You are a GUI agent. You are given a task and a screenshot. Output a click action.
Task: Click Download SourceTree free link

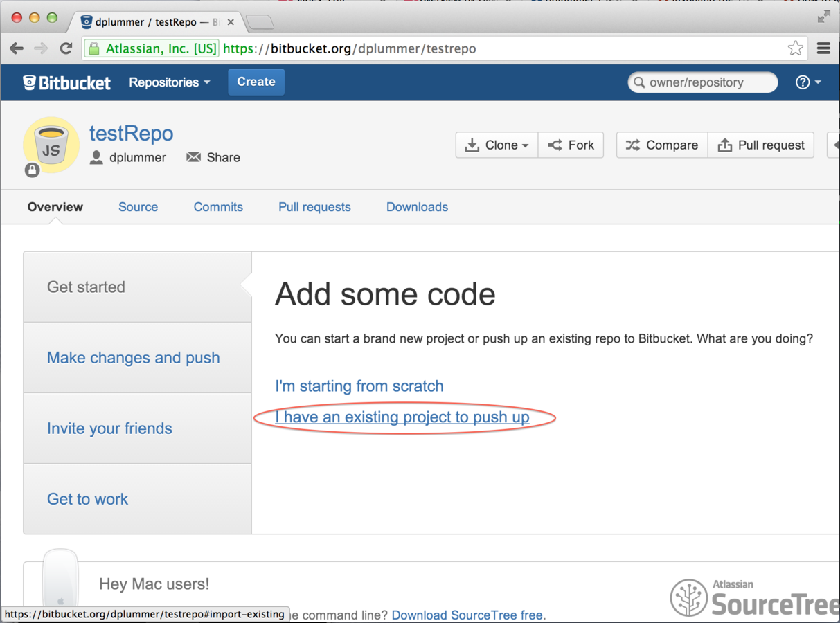point(467,615)
